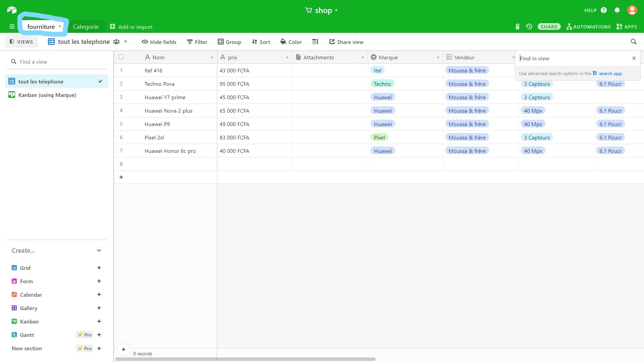This screenshot has width=644, height=362.
Task: Add a new Calendar view
Action: tap(99, 294)
